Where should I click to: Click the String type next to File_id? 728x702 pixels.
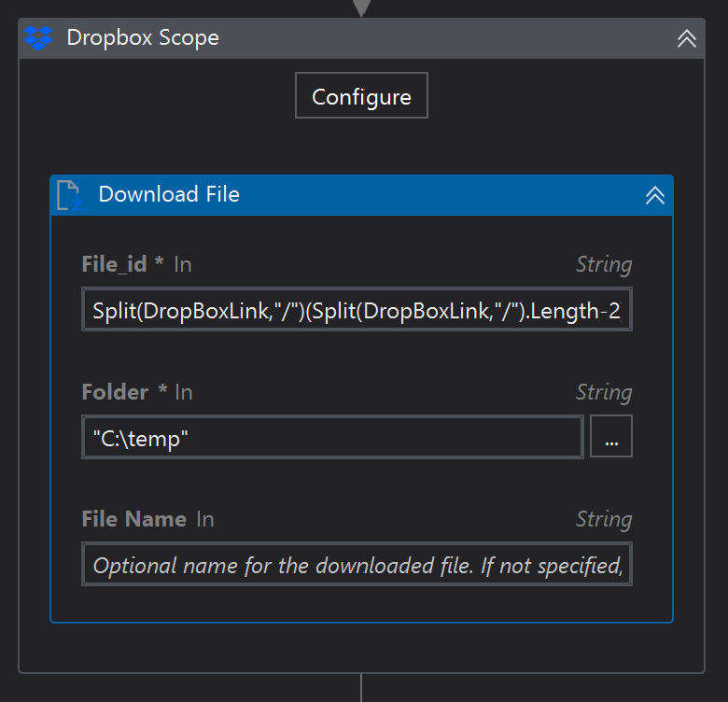coord(604,264)
